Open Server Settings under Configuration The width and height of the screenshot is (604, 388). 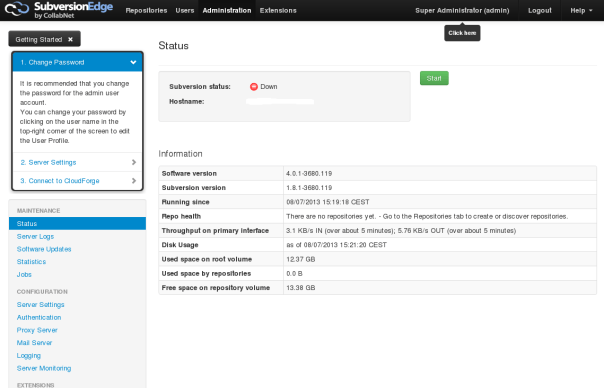(x=40, y=305)
